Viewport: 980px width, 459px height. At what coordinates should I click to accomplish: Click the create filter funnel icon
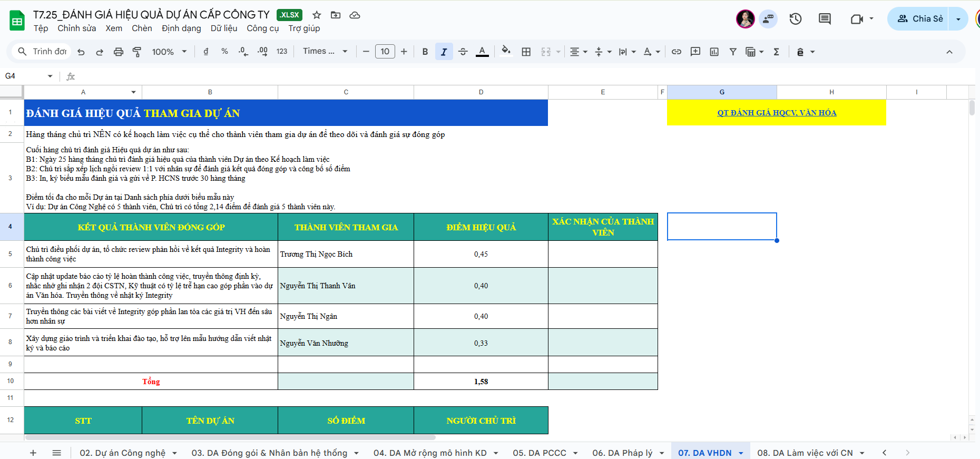(733, 52)
